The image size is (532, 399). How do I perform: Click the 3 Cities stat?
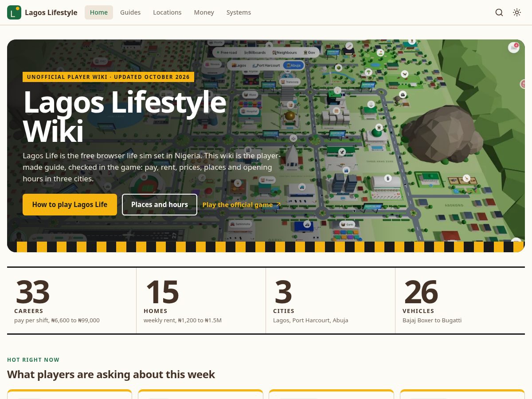[330, 301]
